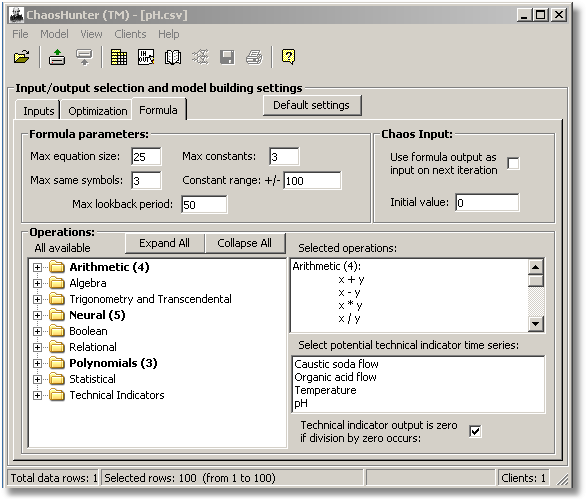Image resolution: width=587 pixels, height=502 pixels.
Task: Click selected operations scrollbar up arrow
Action: (536, 267)
